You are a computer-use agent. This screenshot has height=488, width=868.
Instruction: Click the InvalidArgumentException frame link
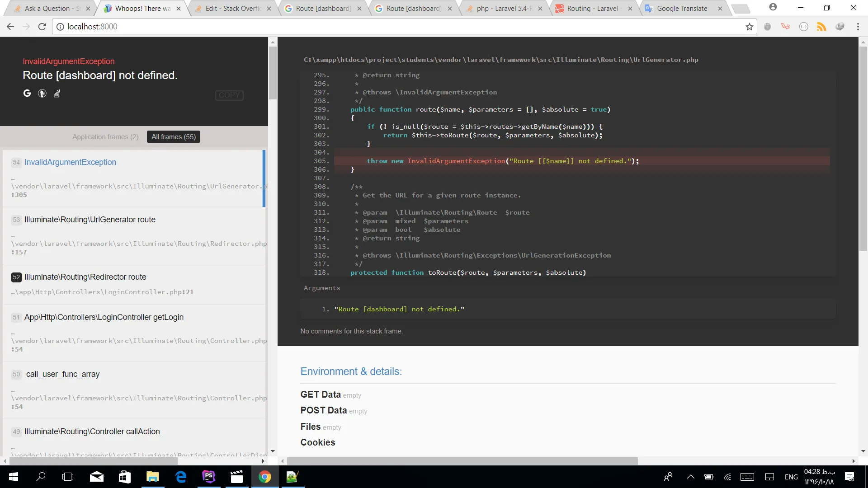coord(70,162)
